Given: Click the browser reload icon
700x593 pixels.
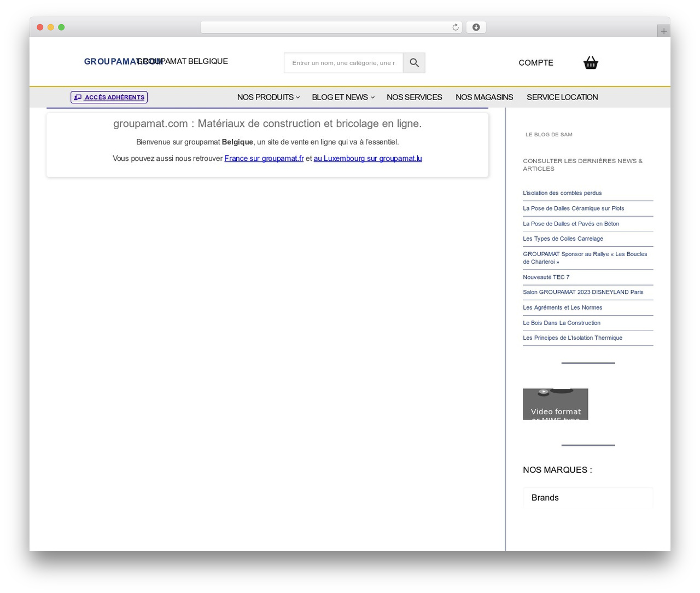Looking at the screenshot, I should click(x=456, y=27).
